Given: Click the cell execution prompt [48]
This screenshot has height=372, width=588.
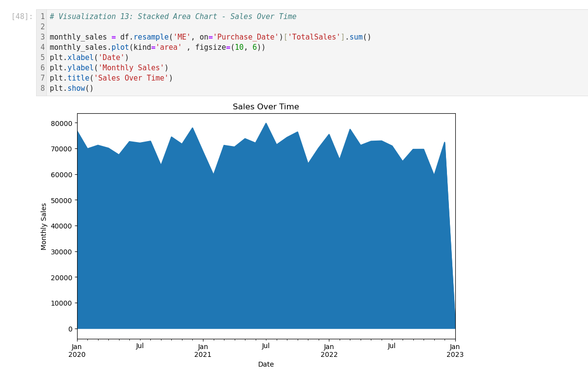Looking at the screenshot, I should point(22,17).
